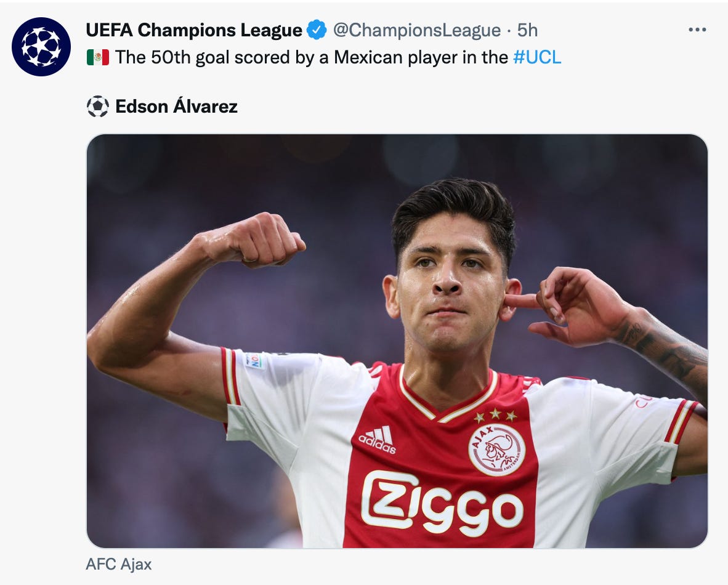Click the blue verified badge
Screen dimensions: 728x585
tap(317, 30)
